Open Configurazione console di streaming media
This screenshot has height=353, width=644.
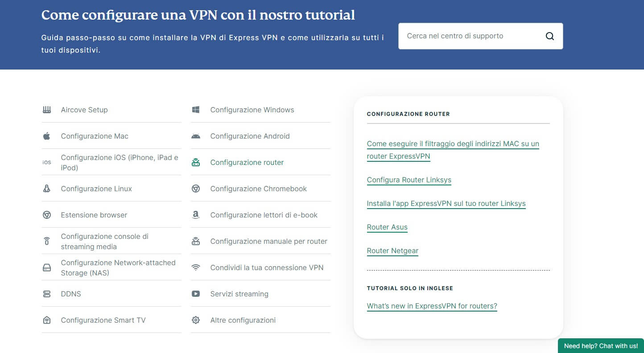click(x=105, y=241)
